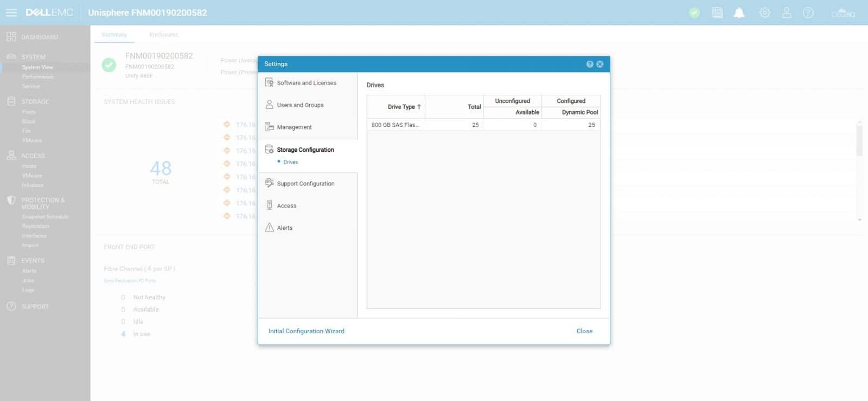The height and width of the screenshot is (401, 868).
Task: Open the user profile icon
Action: click(787, 12)
